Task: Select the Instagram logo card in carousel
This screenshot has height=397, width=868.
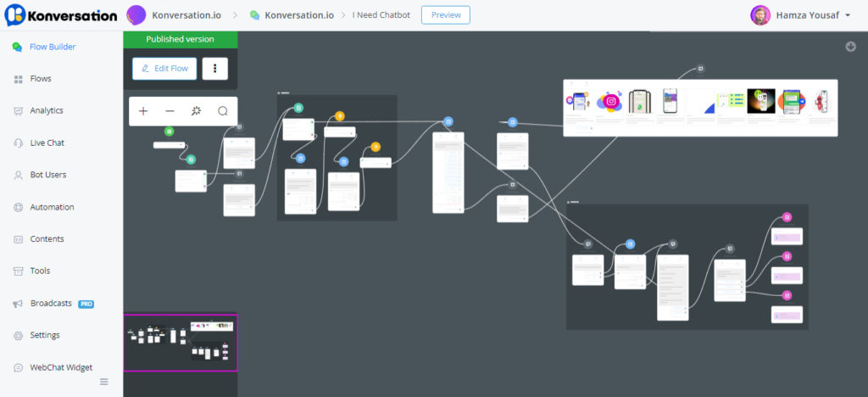Action: (610, 102)
